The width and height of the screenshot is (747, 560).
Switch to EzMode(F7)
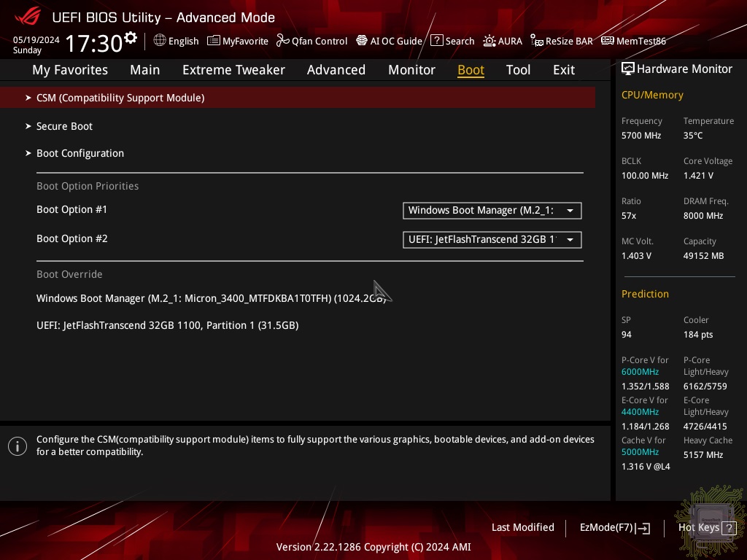pos(614,528)
